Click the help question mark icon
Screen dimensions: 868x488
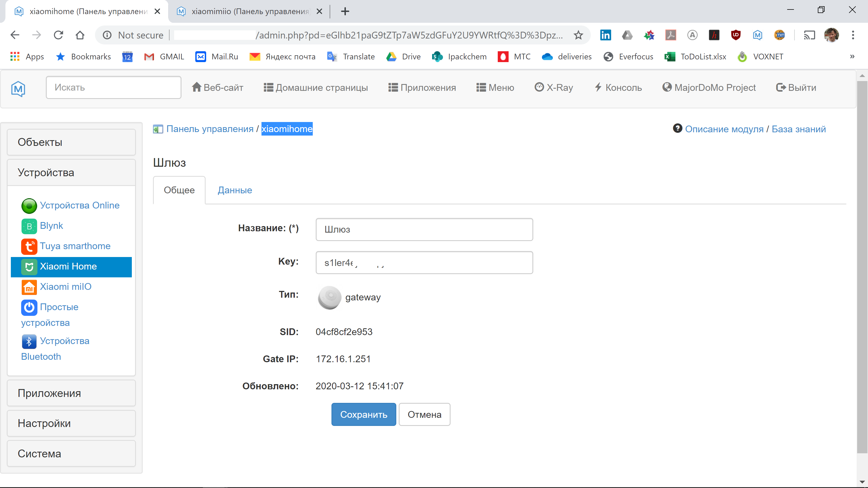pos(677,129)
